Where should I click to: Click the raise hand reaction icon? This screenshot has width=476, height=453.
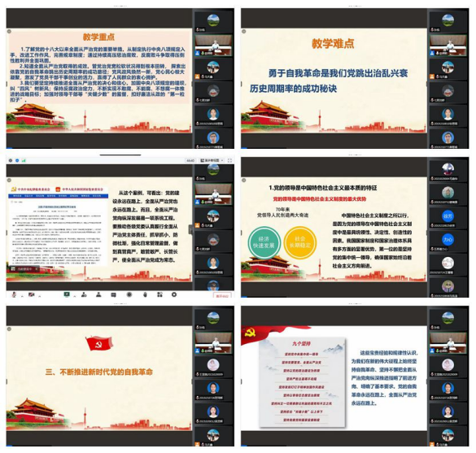pyautogui.click(x=145, y=294)
